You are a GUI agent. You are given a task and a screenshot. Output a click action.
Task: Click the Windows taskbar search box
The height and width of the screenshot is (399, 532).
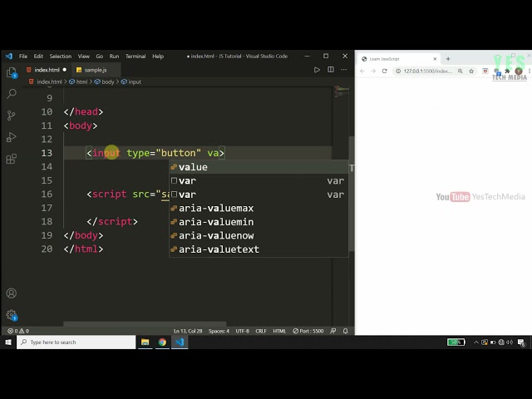(x=76, y=342)
